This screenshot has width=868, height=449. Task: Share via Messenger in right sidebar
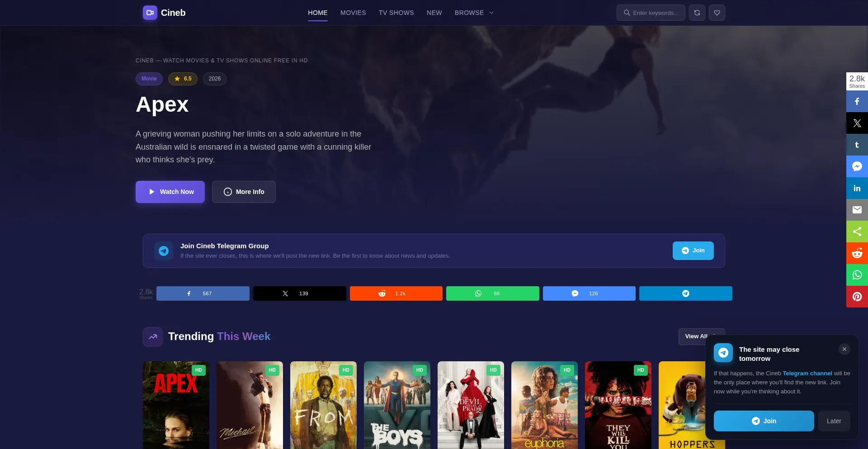(x=857, y=166)
